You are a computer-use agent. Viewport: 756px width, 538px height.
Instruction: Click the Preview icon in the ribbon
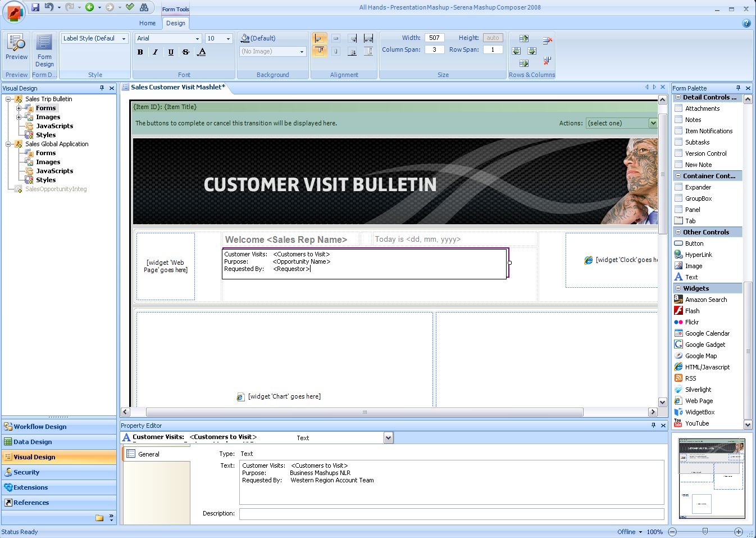tap(16, 47)
